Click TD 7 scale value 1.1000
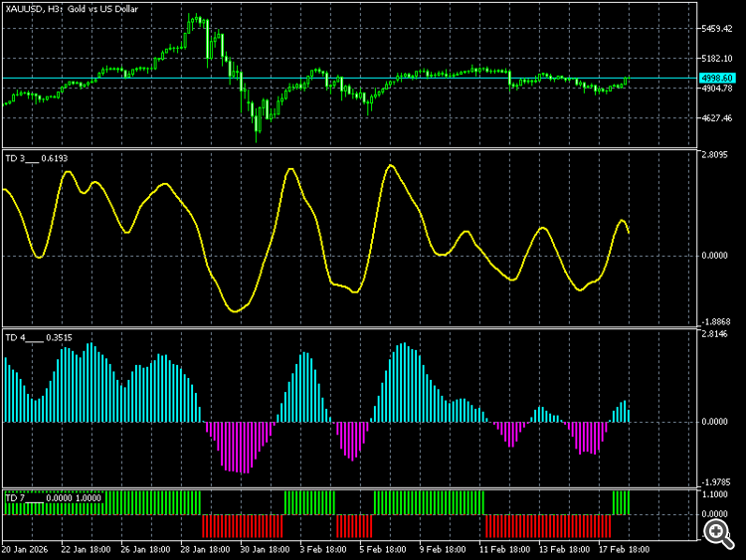The height and width of the screenshot is (560, 746). pos(714,494)
